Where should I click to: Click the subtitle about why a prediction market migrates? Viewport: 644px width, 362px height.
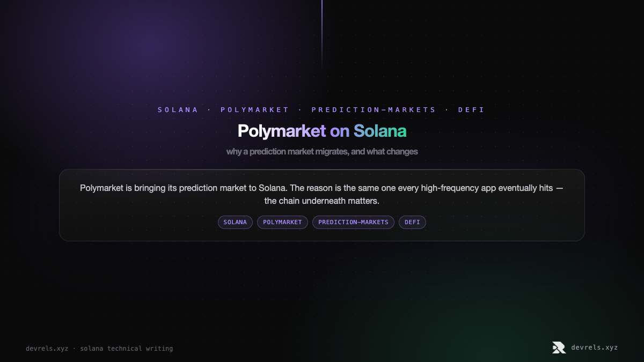pos(322,152)
